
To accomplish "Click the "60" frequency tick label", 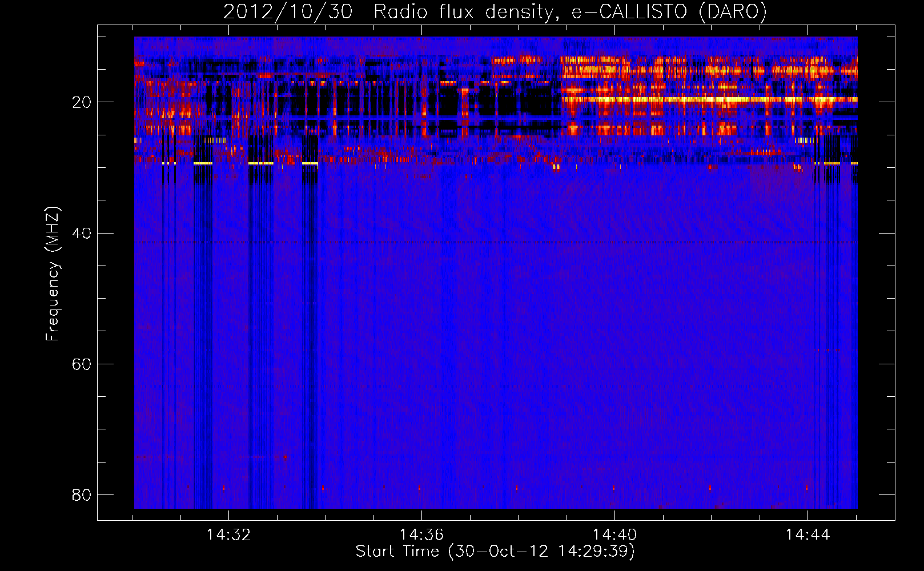I will coord(82,364).
